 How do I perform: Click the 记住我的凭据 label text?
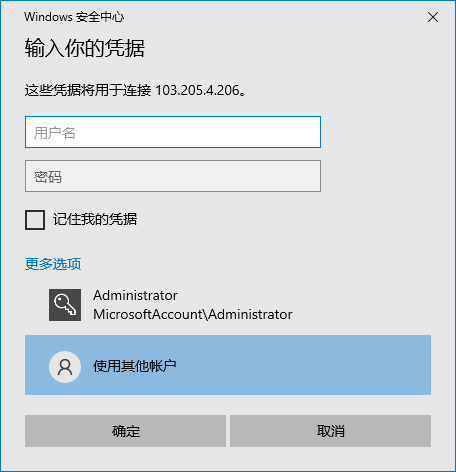(x=95, y=219)
